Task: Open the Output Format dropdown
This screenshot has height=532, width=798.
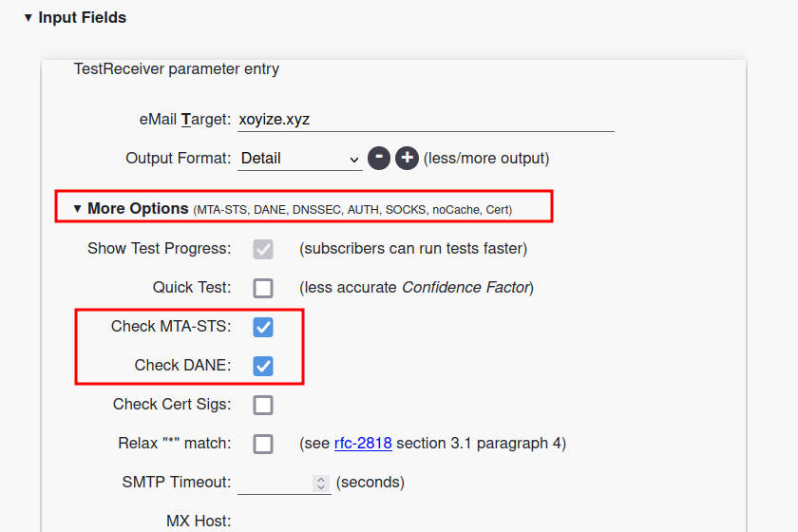Action: (x=299, y=159)
